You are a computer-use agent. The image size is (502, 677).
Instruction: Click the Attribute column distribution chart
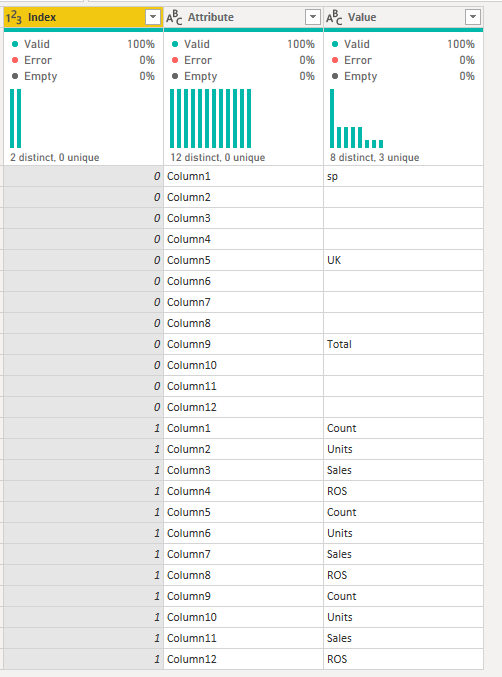[x=211, y=118]
